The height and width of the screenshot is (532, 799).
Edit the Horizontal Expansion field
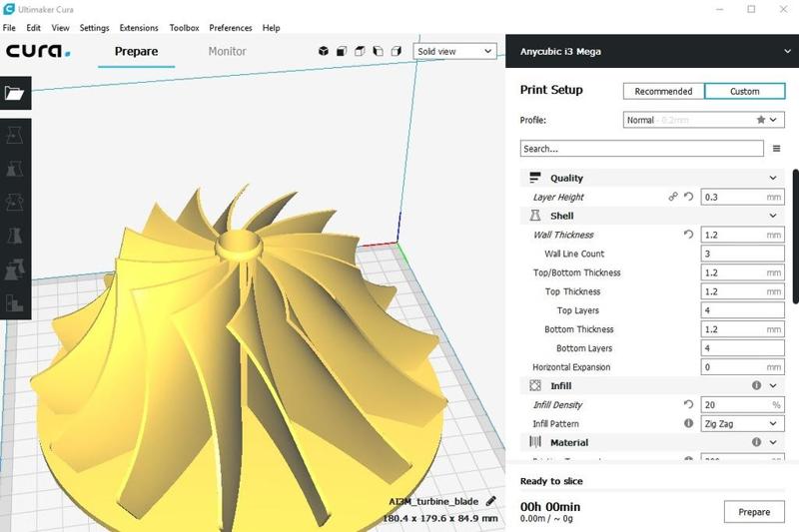click(742, 366)
